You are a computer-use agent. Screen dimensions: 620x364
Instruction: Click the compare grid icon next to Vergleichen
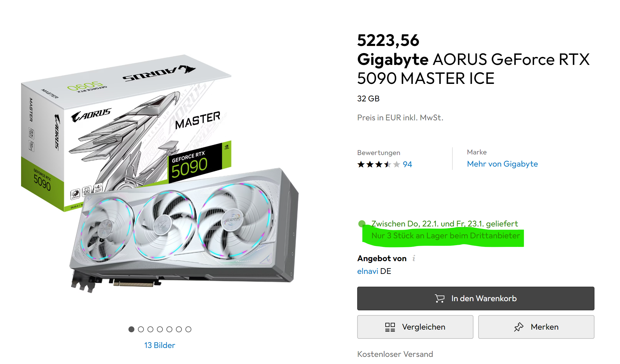point(390,327)
